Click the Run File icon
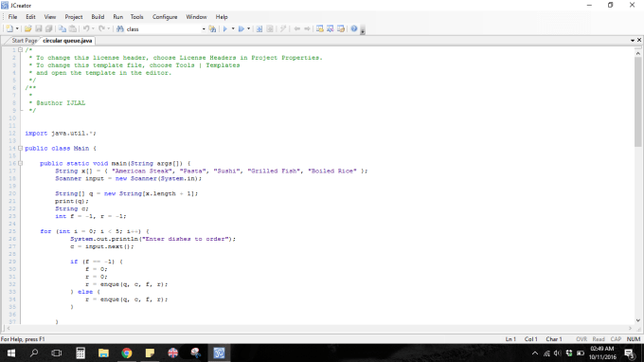Screen dimensions: 644x362 [x=241, y=28]
